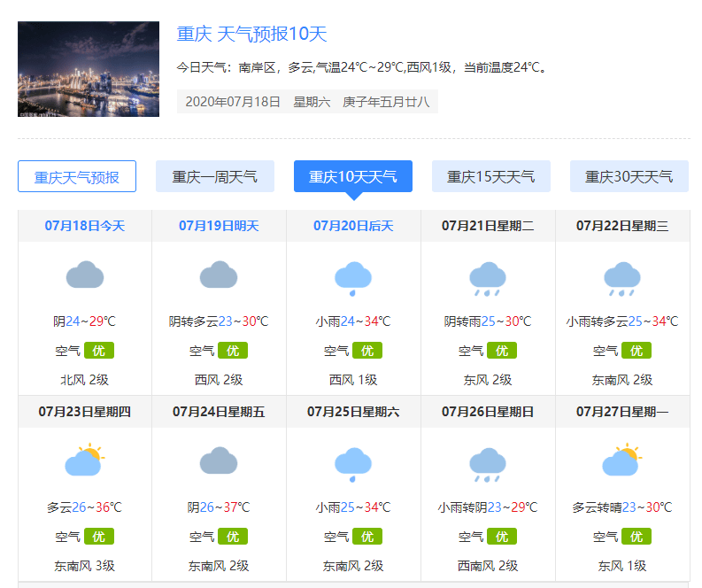The height and width of the screenshot is (588, 702).
Task: Click the partly sunny icon for 07月23日
Action: coord(85,461)
